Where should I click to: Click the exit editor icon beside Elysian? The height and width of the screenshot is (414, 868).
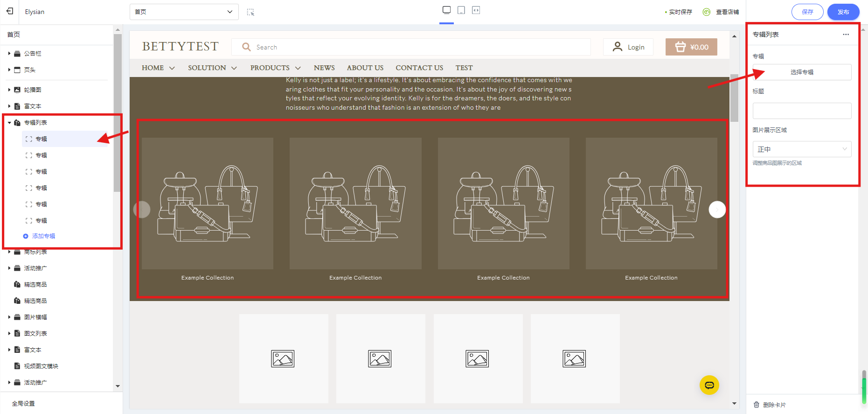10,11
